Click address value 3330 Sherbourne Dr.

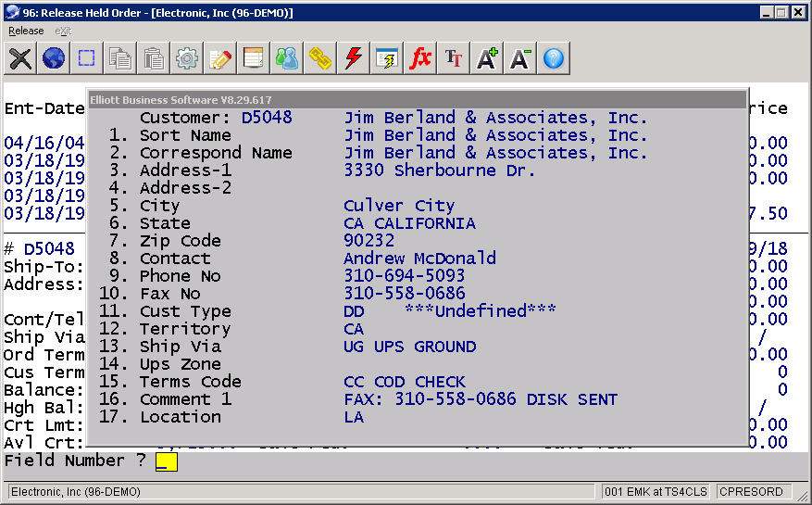coord(439,170)
